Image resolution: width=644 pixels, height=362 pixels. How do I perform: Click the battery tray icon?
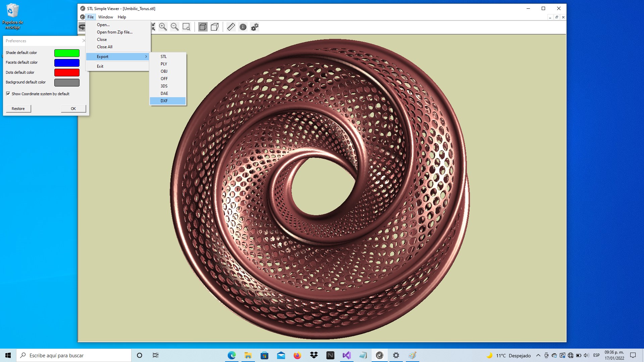pos(579,355)
